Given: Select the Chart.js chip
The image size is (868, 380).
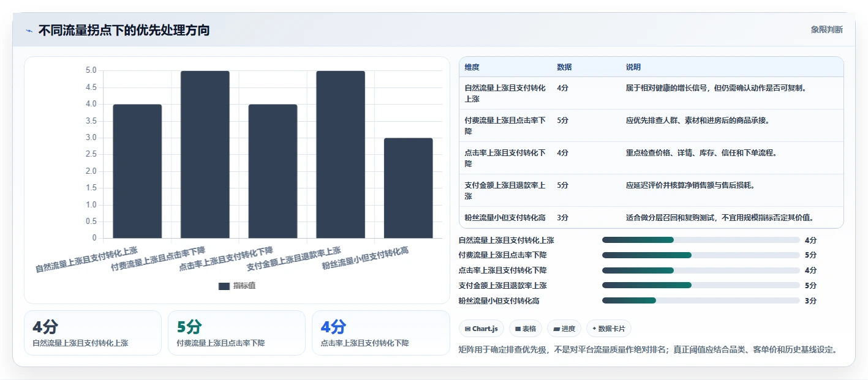Looking at the screenshot, I should click(x=481, y=329).
